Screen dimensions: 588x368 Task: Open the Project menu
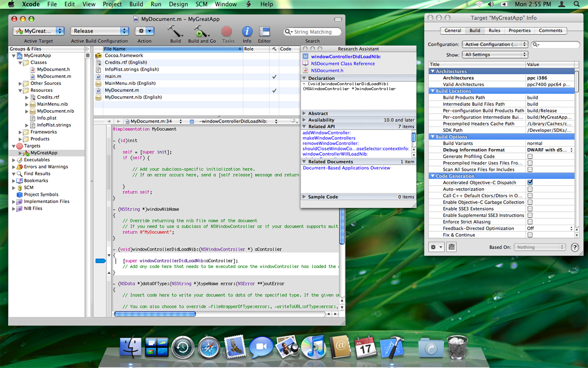pyautogui.click(x=112, y=4)
